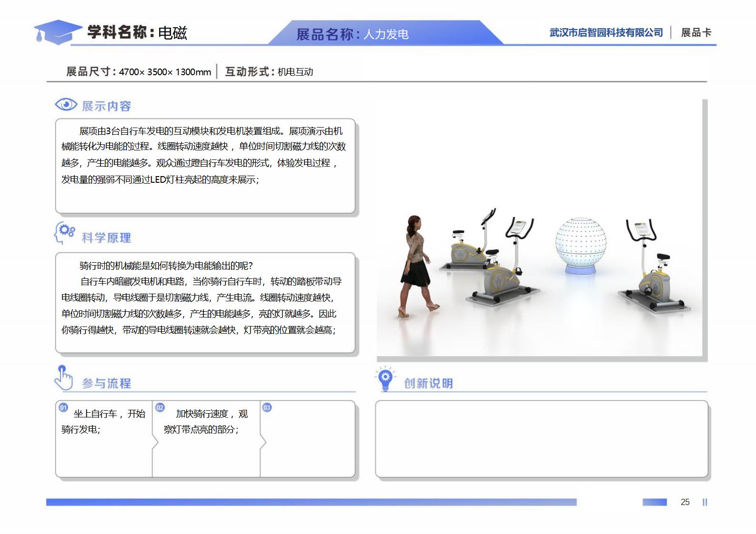Click the page number 25
This screenshot has height=534, width=756.
685,502
